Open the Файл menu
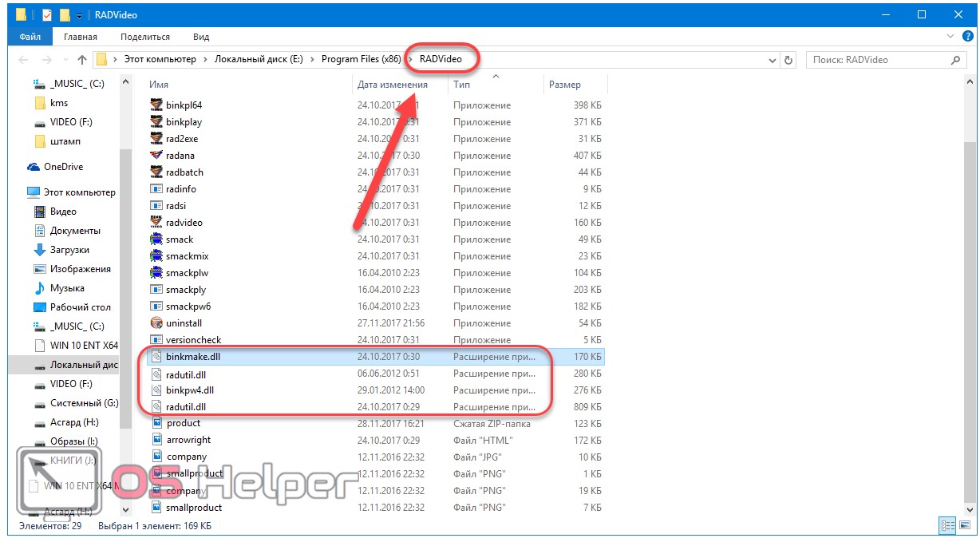The height and width of the screenshot is (538, 980). pos(30,37)
